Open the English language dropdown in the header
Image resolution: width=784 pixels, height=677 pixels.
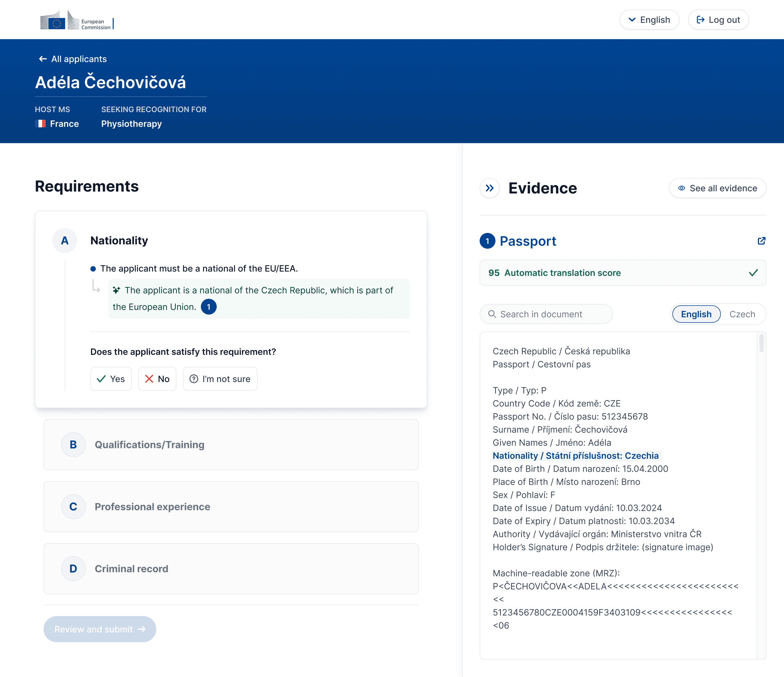pos(649,19)
